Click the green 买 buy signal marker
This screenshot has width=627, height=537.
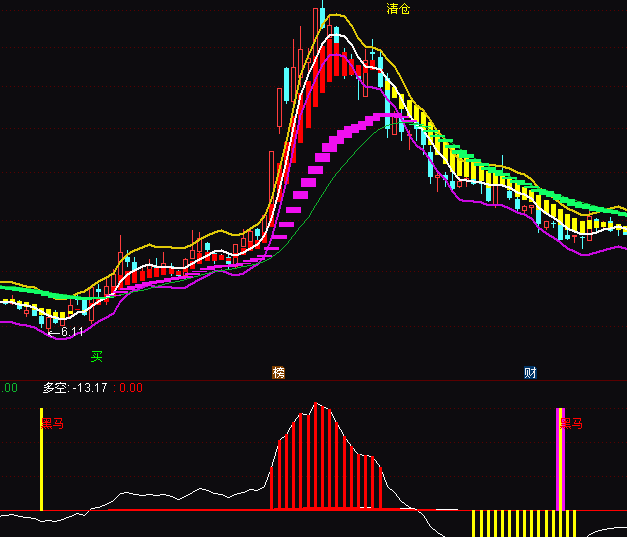(97, 355)
